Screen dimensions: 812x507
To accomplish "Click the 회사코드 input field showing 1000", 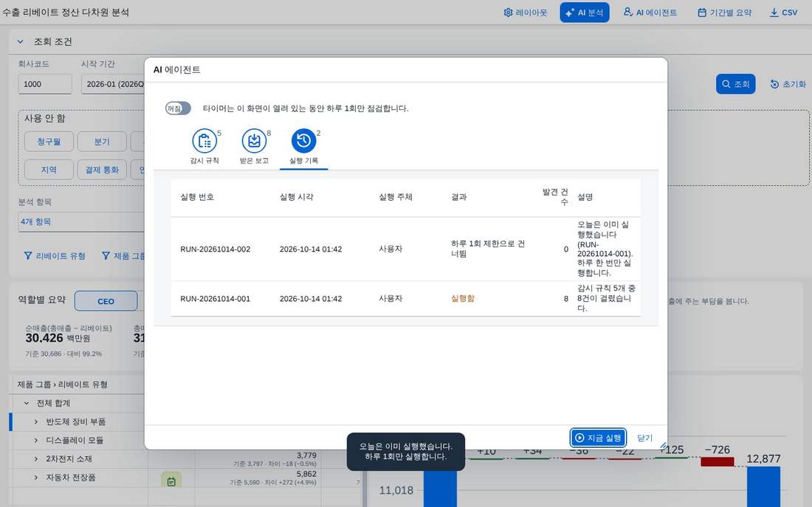I will point(45,84).
